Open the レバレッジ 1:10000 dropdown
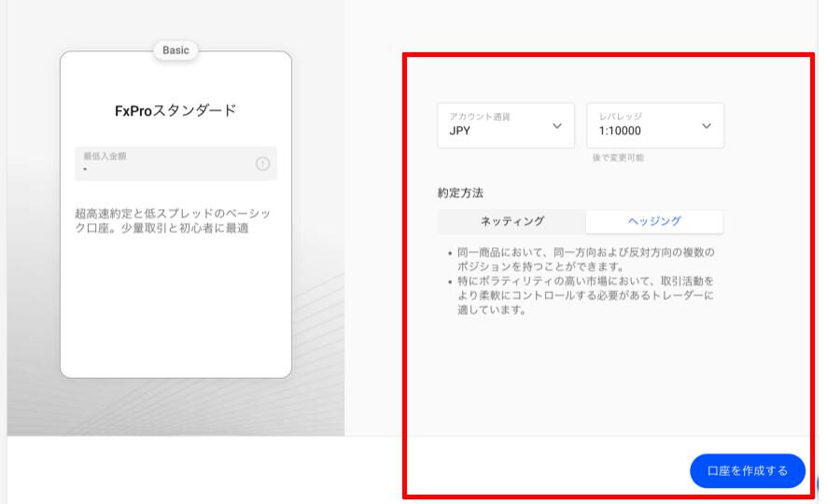The image size is (827, 504). (655, 125)
